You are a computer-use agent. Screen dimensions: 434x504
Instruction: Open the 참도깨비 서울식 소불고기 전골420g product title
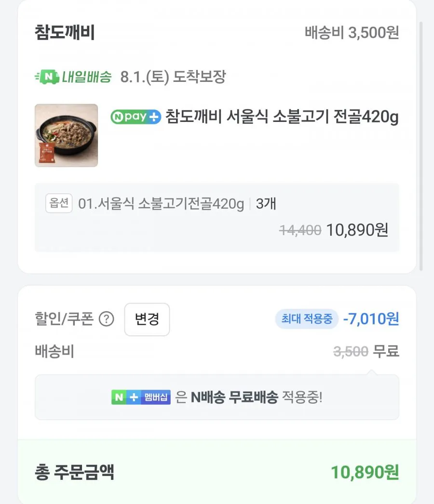(x=282, y=117)
